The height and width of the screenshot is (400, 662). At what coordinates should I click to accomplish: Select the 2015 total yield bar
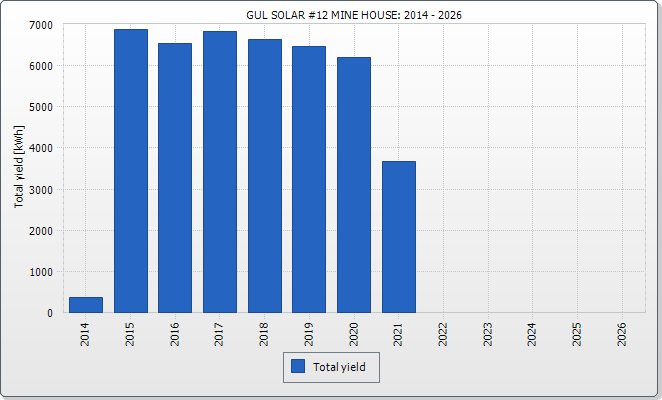click(131, 170)
